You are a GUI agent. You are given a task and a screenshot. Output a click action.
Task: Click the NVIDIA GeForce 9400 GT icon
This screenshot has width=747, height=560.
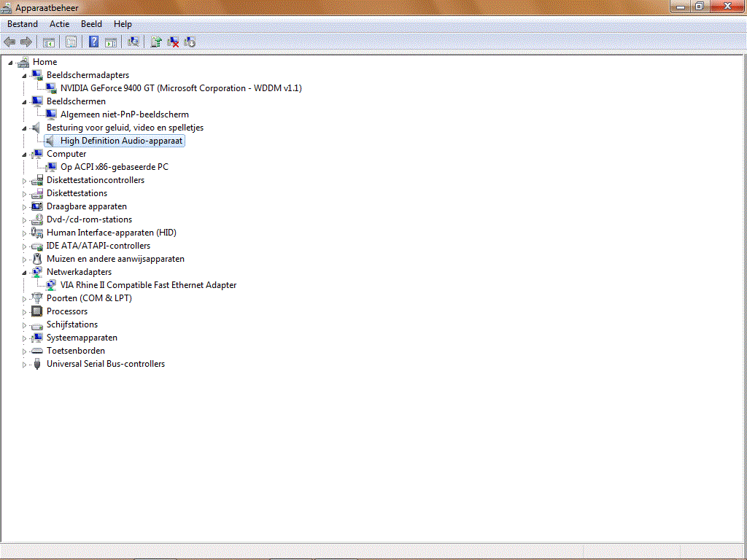coord(51,88)
